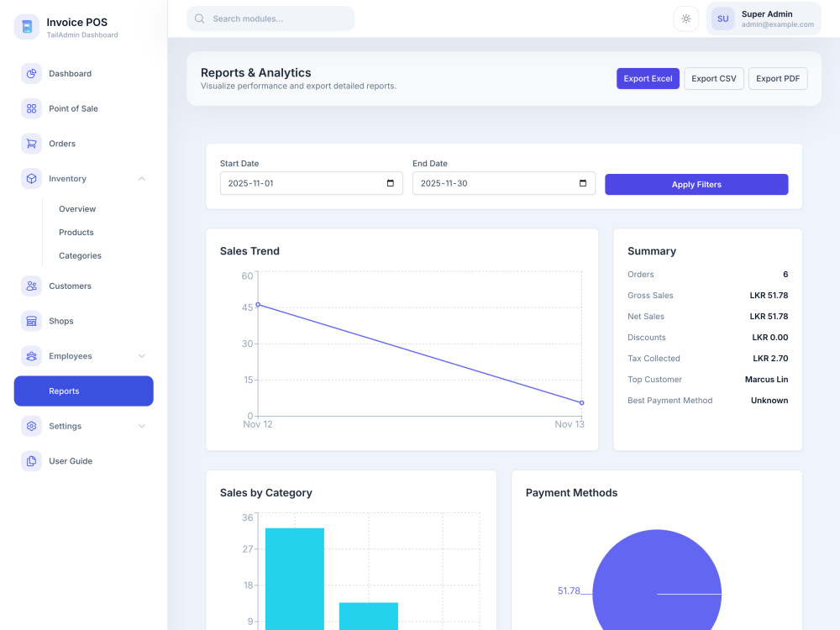Screen dimensions: 840x630
Task: Click the Best Payment Method Unknown value
Action: pos(769,400)
